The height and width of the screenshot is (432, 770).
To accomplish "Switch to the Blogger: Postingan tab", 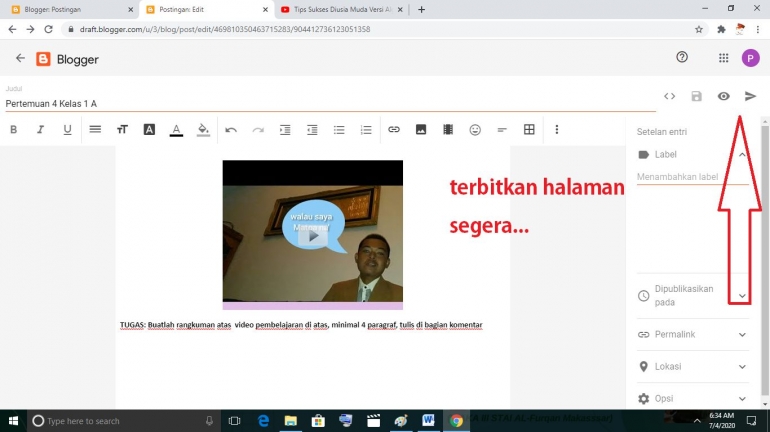I will (x=70, y=9).
